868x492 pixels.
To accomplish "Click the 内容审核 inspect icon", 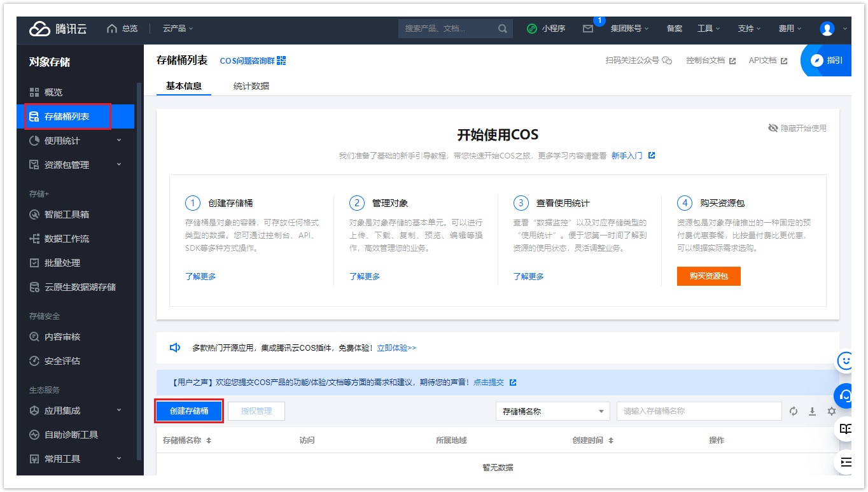I will click(34, 337).
